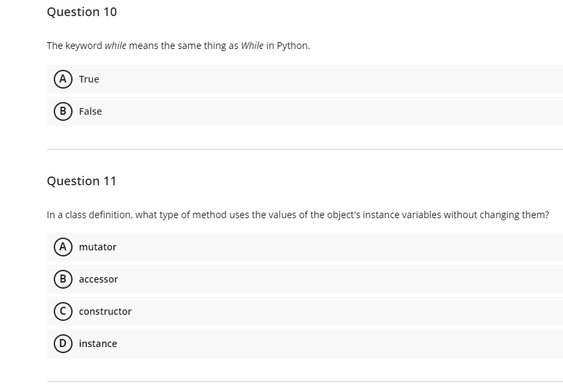Viewport: 563px width, 392px height.
Task: Select the False answer for Question 10
Action: pos(91,111)
